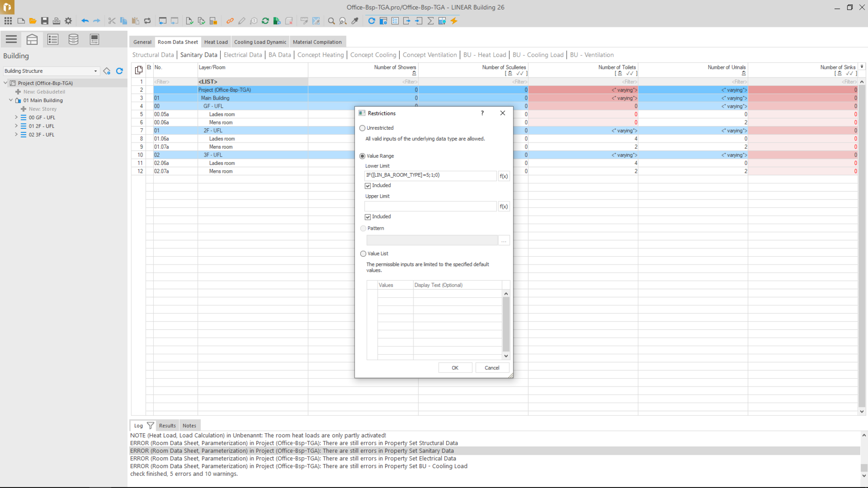
Task: Select the Unrestricted radio button
Action: [x=362, y=128]
